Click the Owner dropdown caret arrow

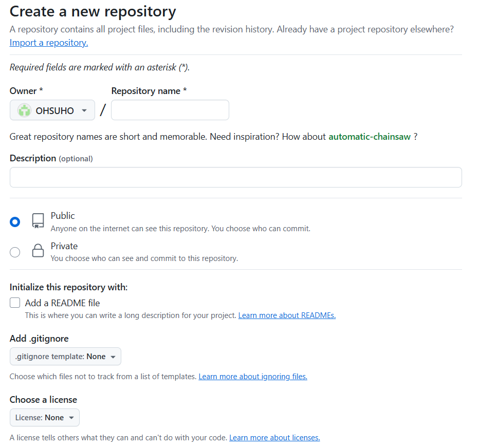click(84, 110)
